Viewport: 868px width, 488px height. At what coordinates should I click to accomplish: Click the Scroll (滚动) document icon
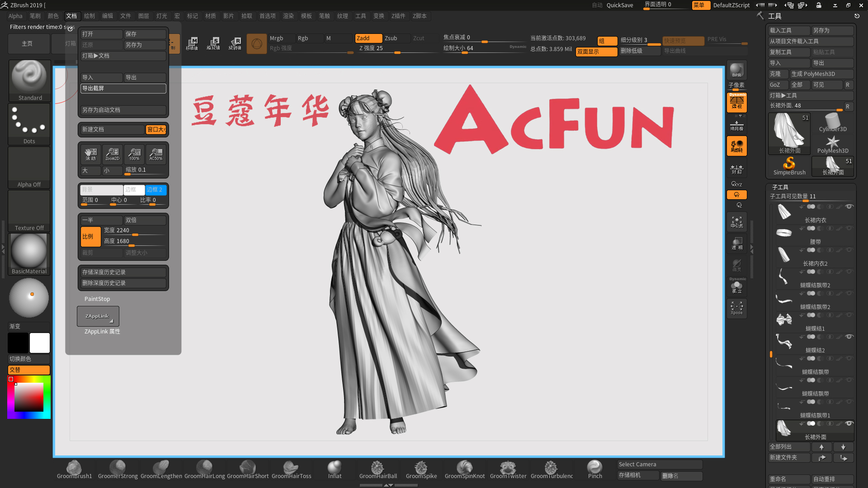(x=91, y=154)
